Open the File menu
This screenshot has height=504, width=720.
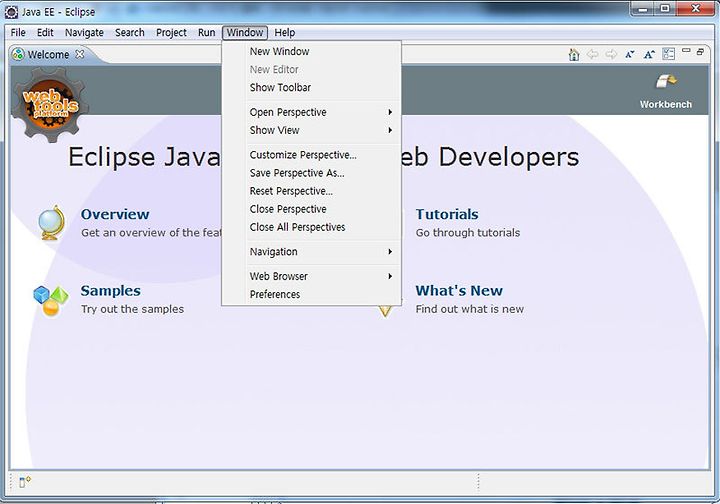click(x=18, y=33)
